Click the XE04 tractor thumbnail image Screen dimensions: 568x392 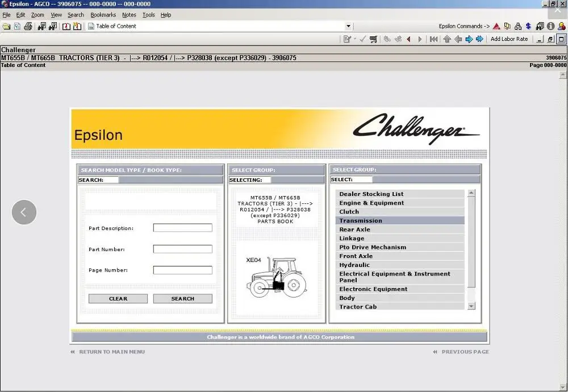pos(277,277)
